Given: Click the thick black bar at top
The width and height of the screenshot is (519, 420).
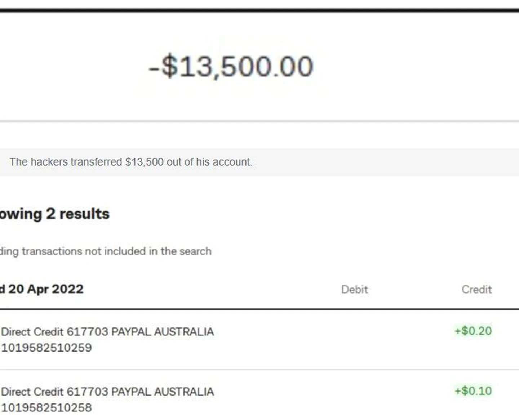Looking at the screenshot, I should pyautogui.click(x=259, y=10).
